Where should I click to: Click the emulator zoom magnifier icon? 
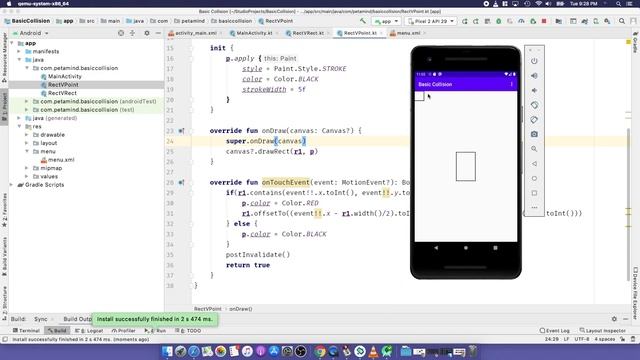pyautogui.click(x=534, y=149)
